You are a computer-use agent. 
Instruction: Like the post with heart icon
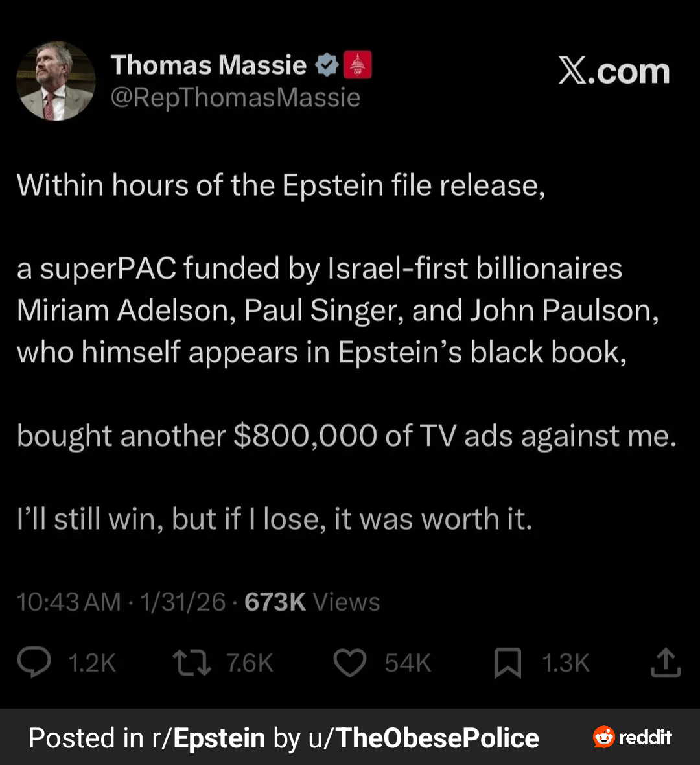click(x=350, y=663)
